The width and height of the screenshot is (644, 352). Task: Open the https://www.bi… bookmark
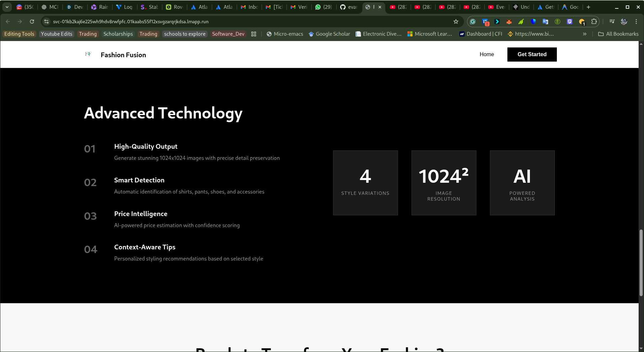coord(531,34)
